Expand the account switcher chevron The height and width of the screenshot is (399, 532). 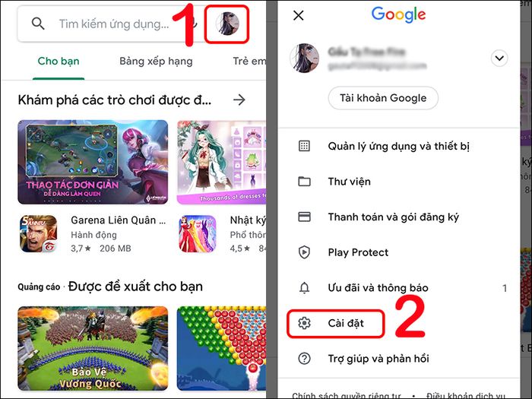(499, 59)
